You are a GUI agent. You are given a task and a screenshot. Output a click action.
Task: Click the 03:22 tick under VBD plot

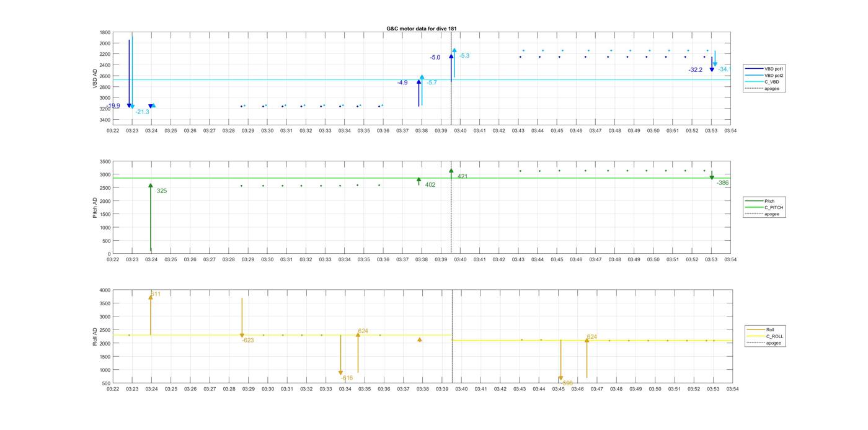pos(113,131)
